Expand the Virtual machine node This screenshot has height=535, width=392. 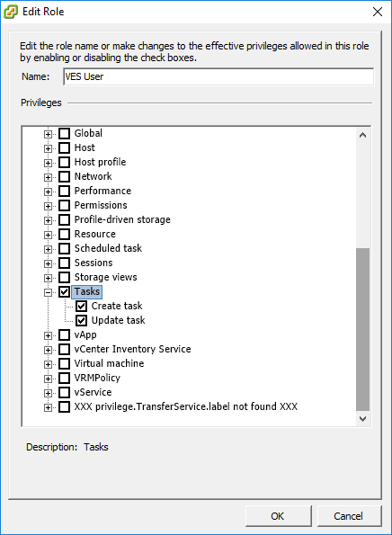(48, 364)
